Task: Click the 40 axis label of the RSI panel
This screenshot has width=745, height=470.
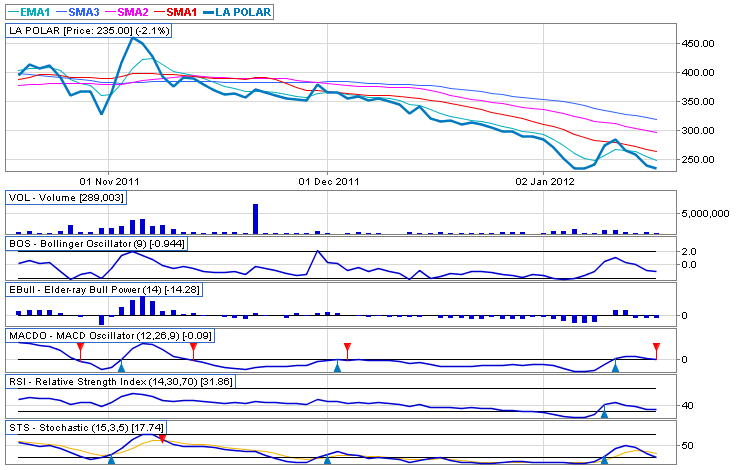Action: pos(687,406)
